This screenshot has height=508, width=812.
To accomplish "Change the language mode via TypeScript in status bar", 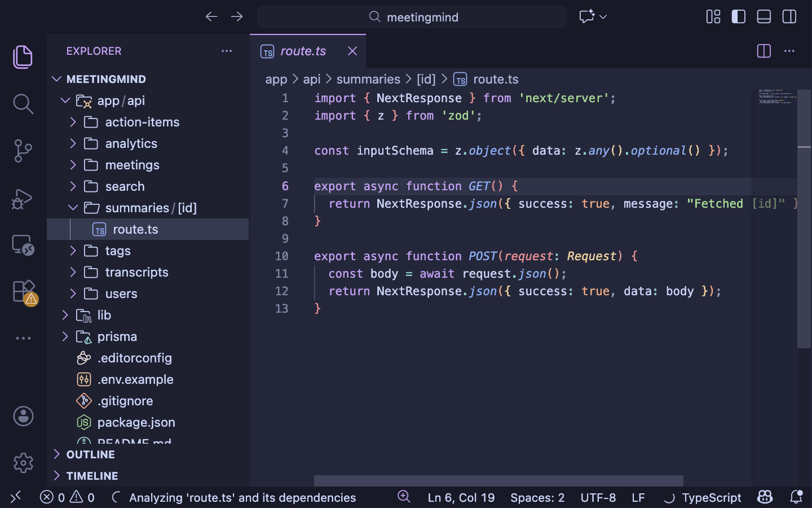I will point(712,497).
